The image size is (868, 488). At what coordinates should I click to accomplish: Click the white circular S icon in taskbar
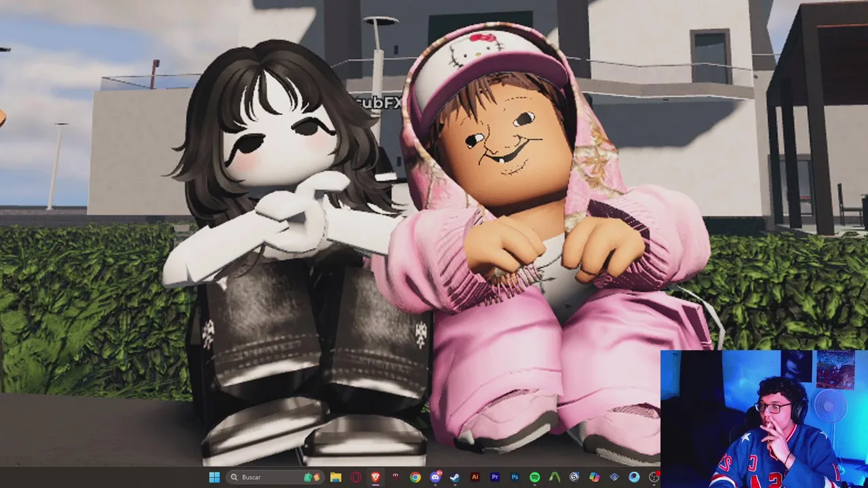(x=574, y=477)
